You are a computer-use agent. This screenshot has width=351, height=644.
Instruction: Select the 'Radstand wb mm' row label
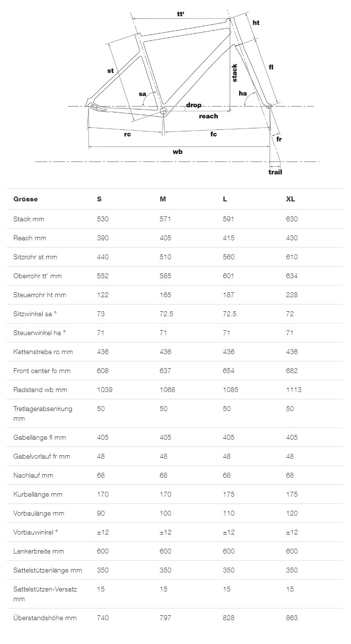40,390
